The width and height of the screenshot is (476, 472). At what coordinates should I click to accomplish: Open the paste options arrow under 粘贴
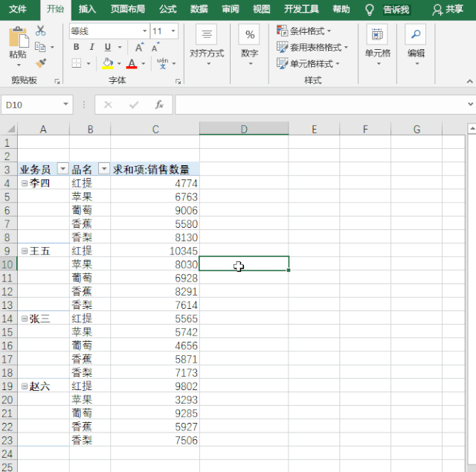click(x=18, y=65)
